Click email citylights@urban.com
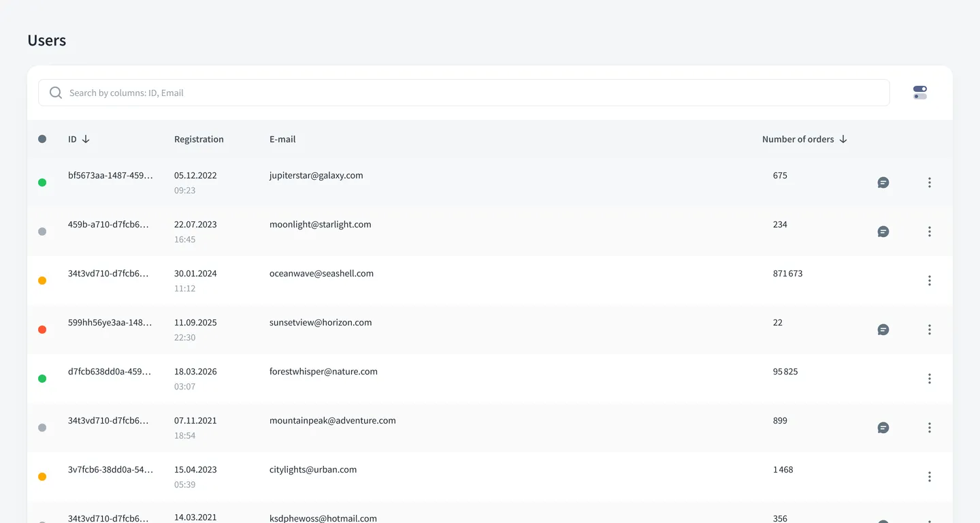Viewport: 980px width, 523px height. 313,469
